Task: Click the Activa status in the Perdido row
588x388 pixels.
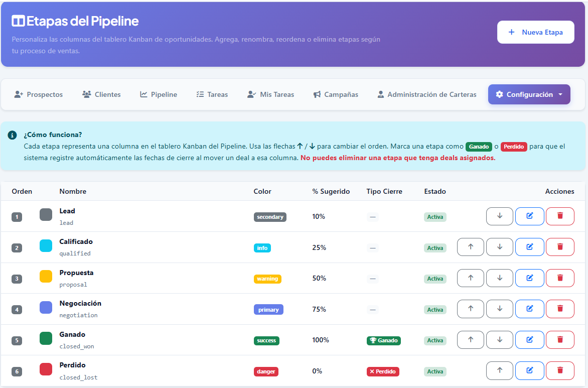Action: [435, 371]
